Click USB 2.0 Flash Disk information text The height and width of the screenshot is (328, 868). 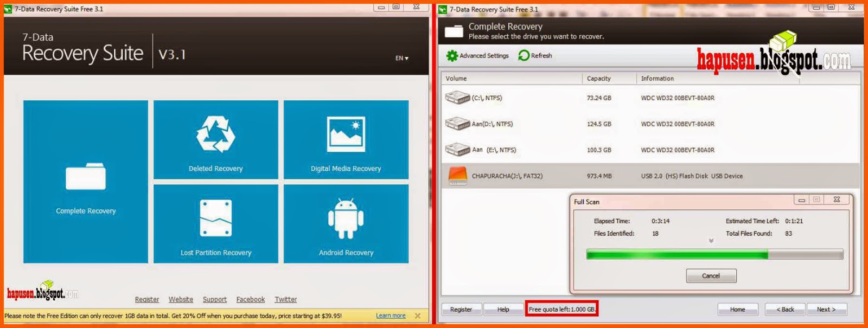click(x=692, y=176)
